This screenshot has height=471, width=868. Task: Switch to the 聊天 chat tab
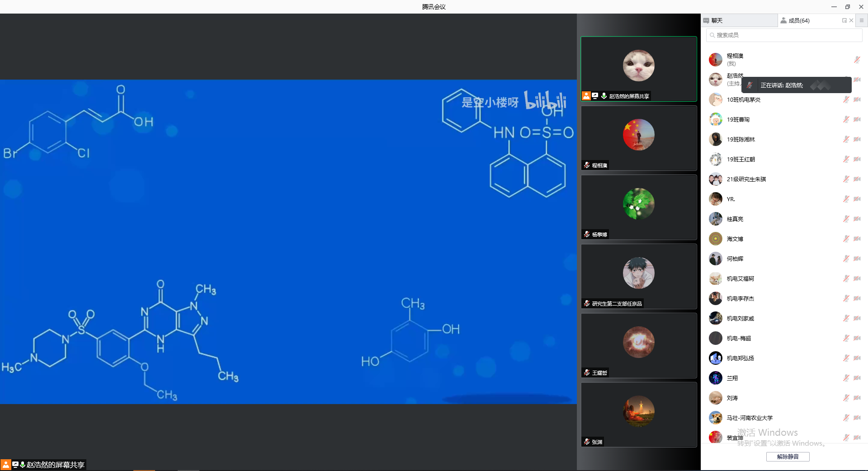(x=717, y=20)
